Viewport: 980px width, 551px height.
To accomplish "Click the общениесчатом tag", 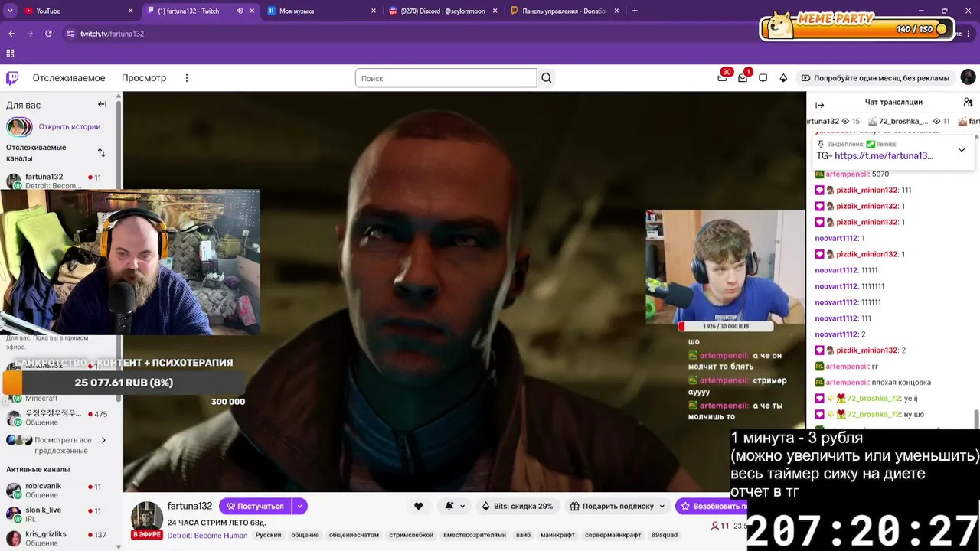I will [x=354, y=535].
